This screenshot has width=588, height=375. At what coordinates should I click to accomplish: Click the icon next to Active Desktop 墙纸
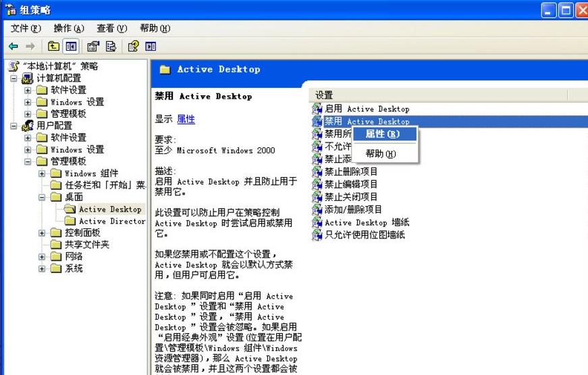317,222
